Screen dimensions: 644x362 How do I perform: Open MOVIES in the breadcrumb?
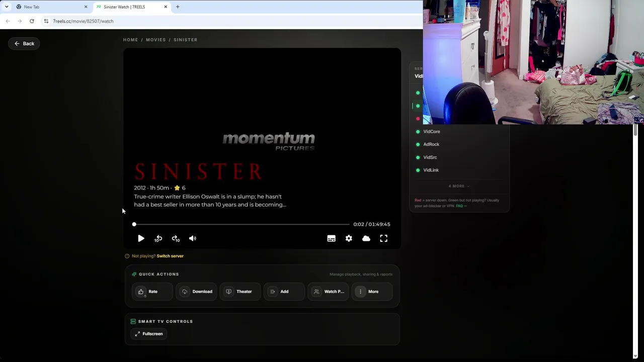156,40
